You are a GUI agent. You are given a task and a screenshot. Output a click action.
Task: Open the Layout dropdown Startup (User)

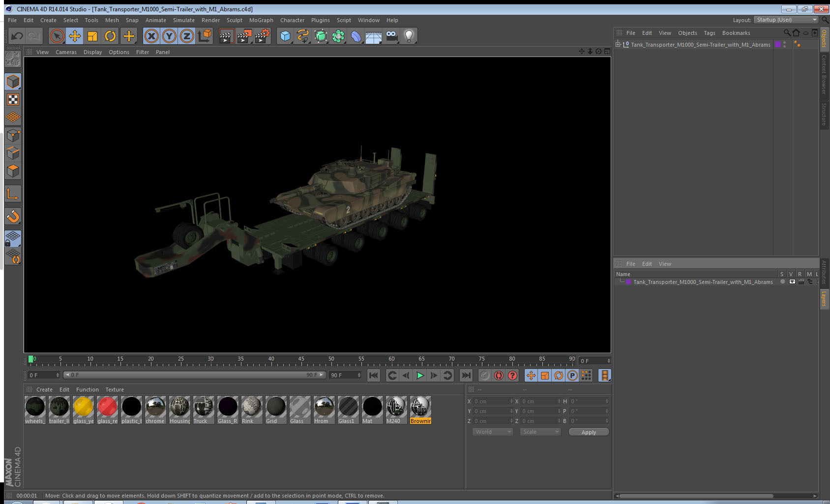pyautogui.click(x=786, y=20)
